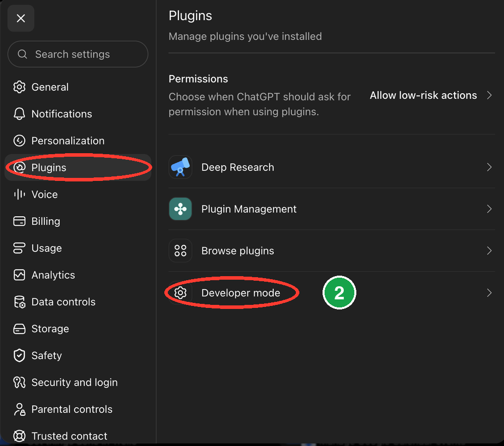Click the Search settings input field
This screenshot has width=504, height=446.
78,54
